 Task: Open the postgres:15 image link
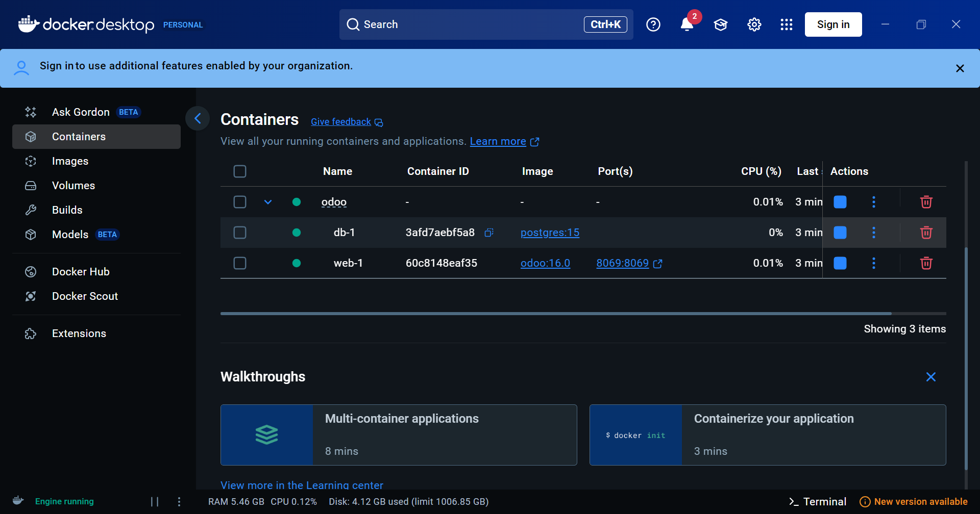(x=550, y=233)
